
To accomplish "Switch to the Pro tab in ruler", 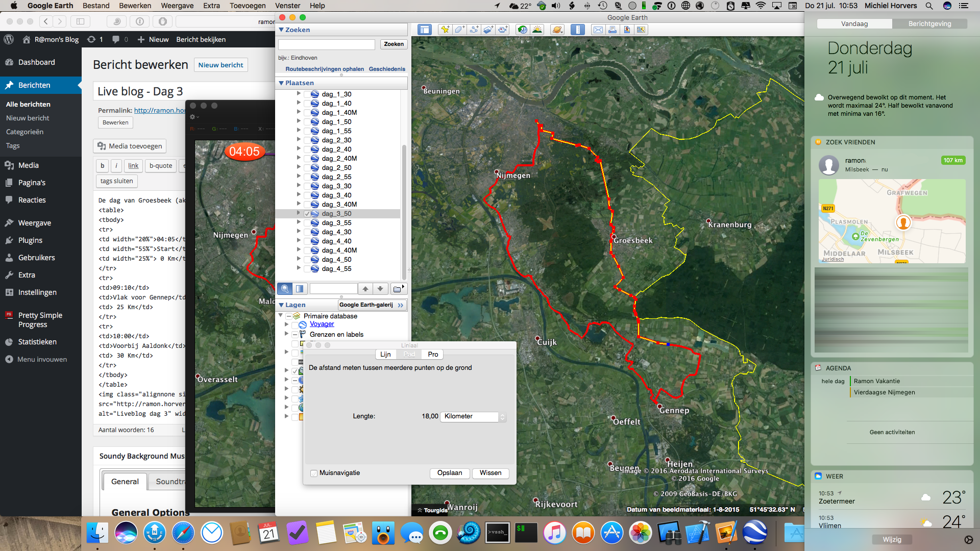I will [433, 354].
